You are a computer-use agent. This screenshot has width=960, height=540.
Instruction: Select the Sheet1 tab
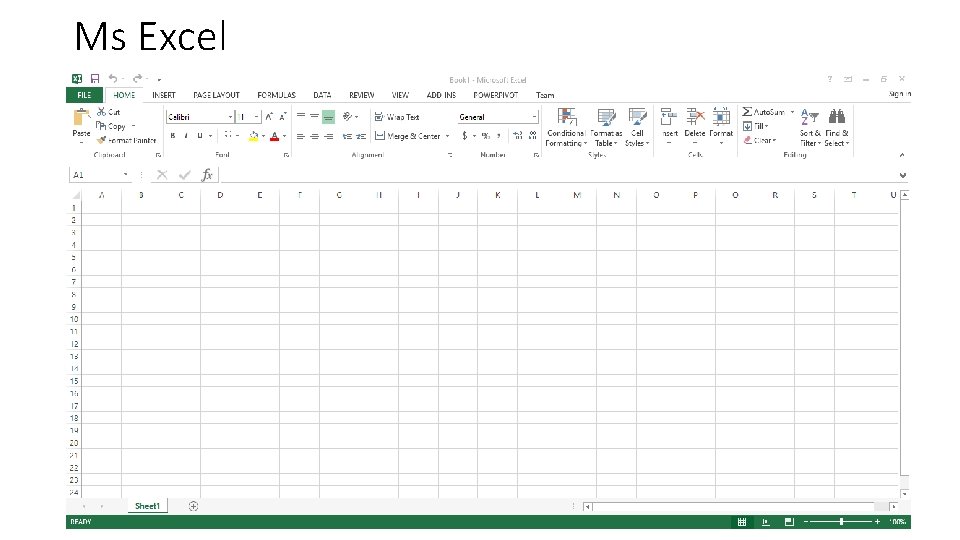pyautogui.click(x=147, y=506)
